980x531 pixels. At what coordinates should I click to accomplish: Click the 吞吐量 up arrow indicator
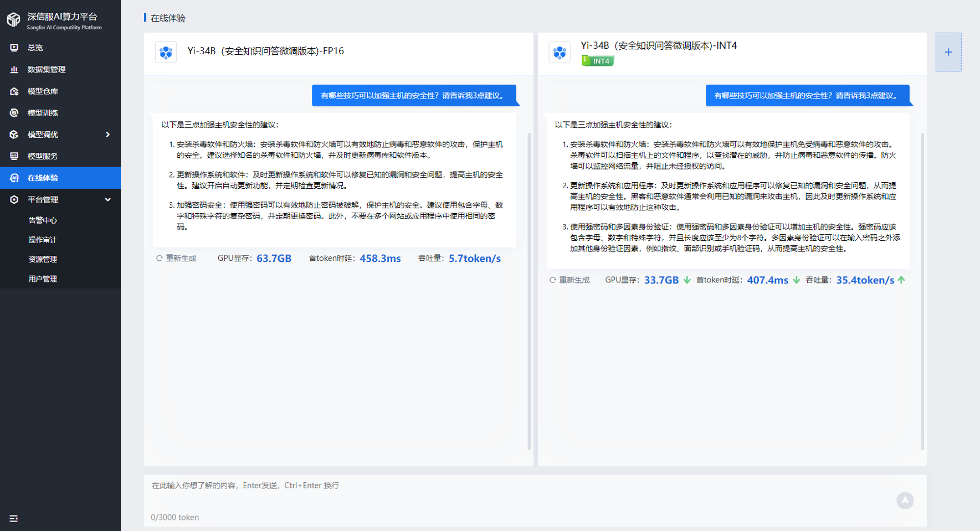coord(901,280)
